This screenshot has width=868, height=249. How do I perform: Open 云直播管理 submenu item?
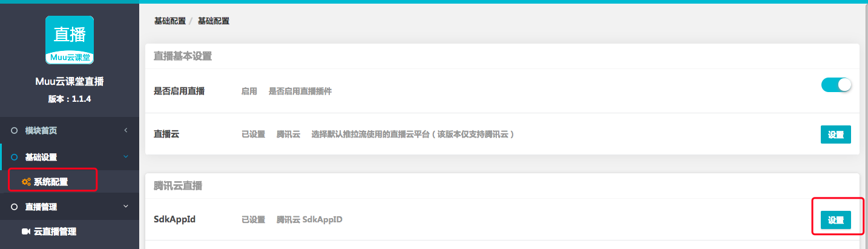coord(70,231)
